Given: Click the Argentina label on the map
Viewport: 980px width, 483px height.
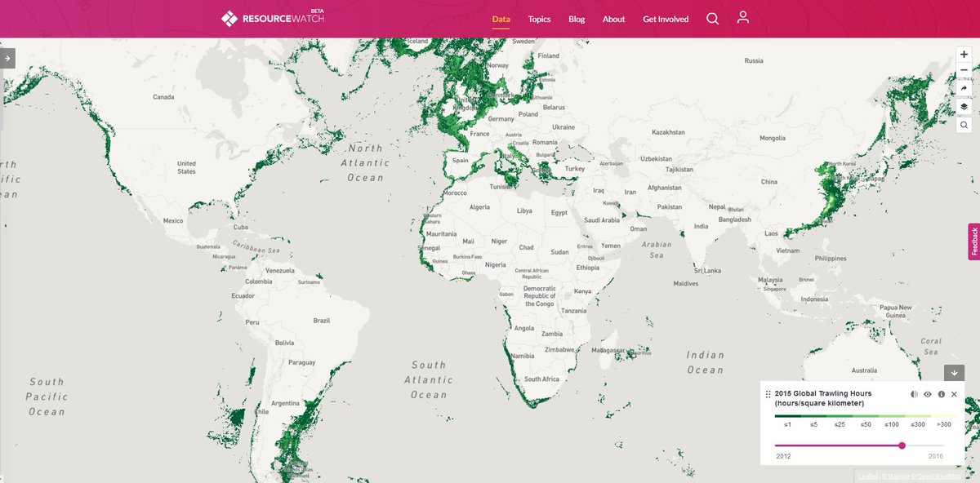Looking at the screenshot, I should (285, 403).
